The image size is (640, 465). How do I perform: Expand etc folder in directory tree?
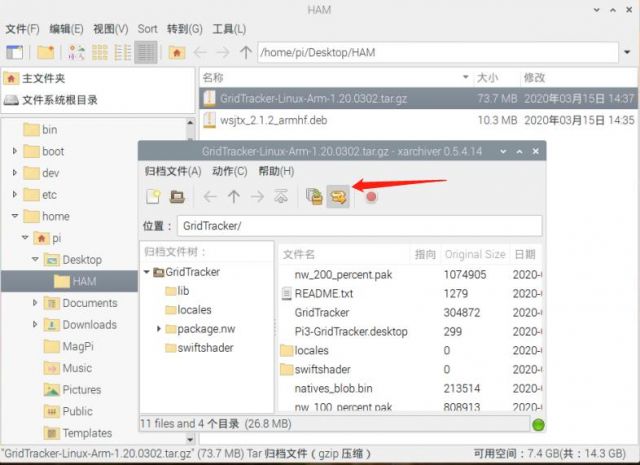15,194
